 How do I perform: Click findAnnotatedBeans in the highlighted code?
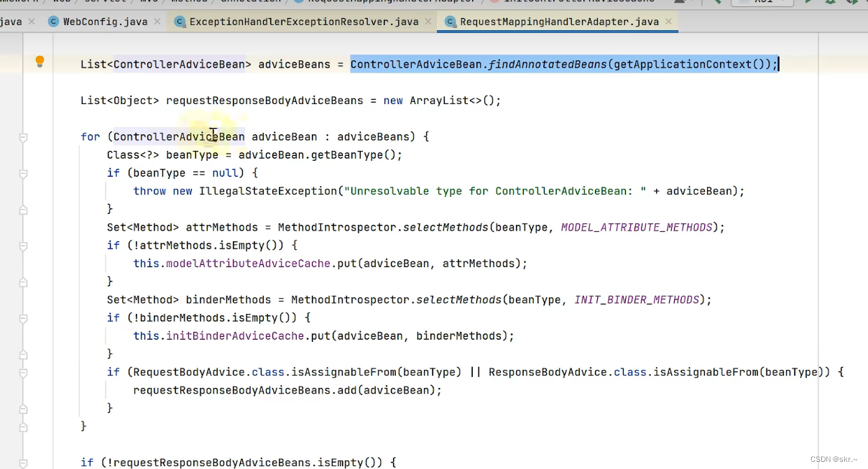[x=548, y=65]
